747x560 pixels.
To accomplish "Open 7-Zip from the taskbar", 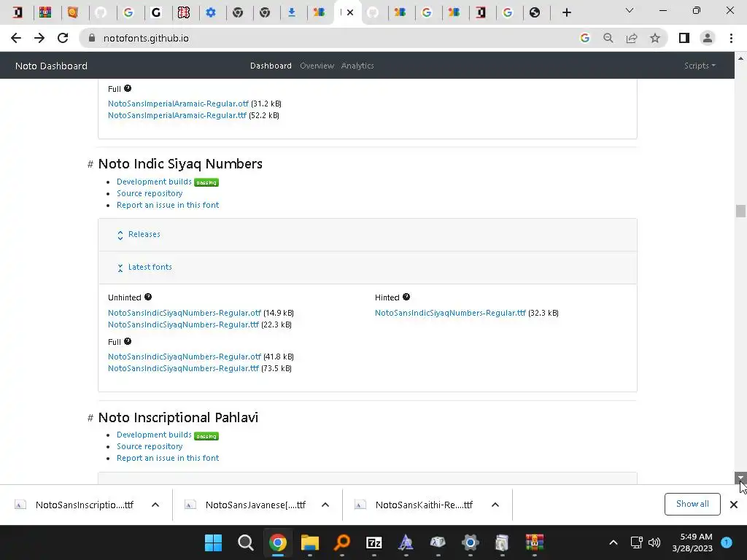I will pos(374,542).
